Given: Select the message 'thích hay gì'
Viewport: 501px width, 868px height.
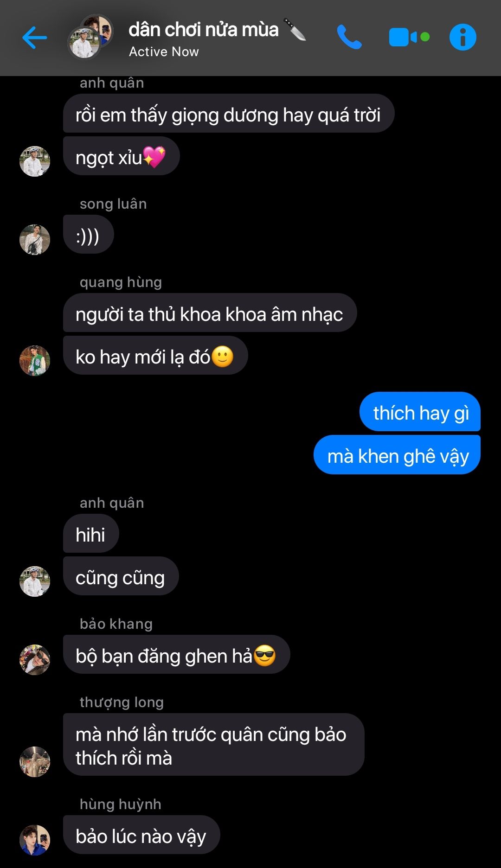Looking at the screenshot, I should 420,412.
